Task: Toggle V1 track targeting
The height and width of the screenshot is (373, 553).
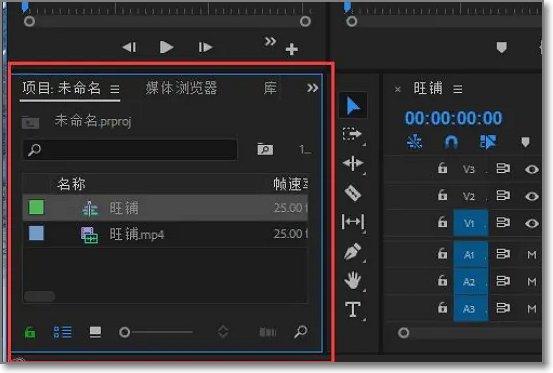Action: click(470, 223)
